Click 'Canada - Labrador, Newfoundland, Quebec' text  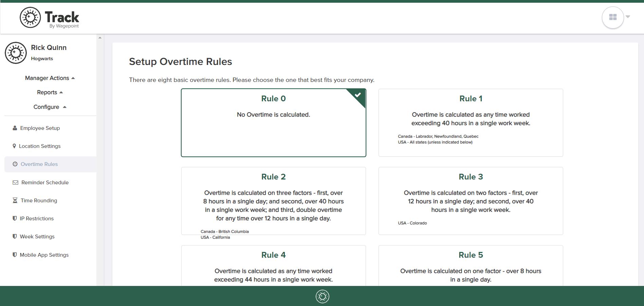(438, 136)
